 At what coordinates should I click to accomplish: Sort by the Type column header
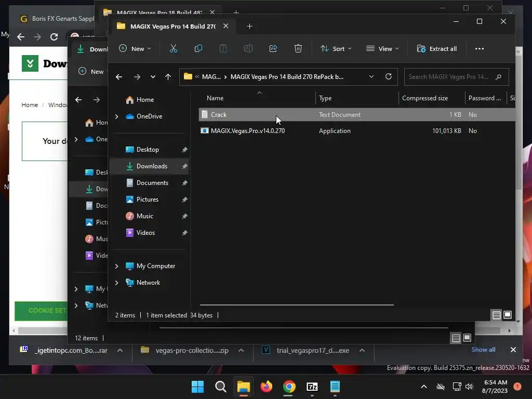pyautogui.click(x=325, y=98)
